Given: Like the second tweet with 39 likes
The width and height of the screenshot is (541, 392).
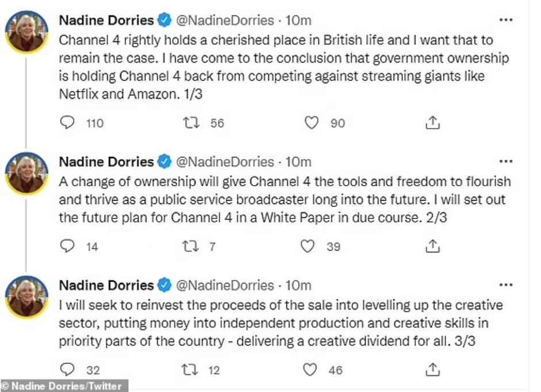Looking at the screenshot, I should (308, 246).
